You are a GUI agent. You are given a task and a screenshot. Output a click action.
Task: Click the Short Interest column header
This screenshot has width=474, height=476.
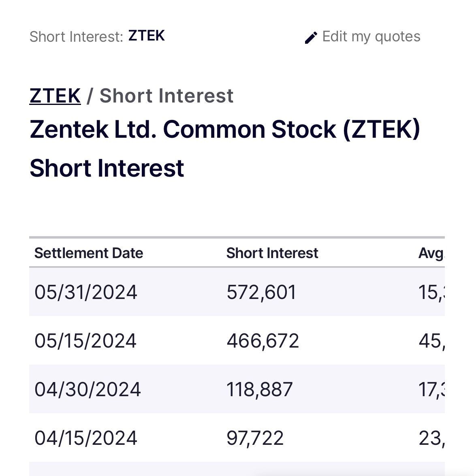click(272, 253)
